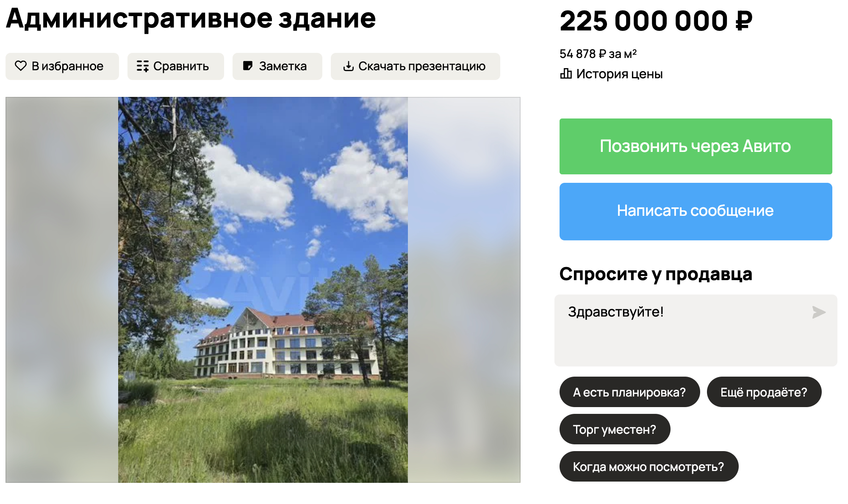The image size is (848, 504).
Task: Click the compare list icon
Action: tap(143, 66)
